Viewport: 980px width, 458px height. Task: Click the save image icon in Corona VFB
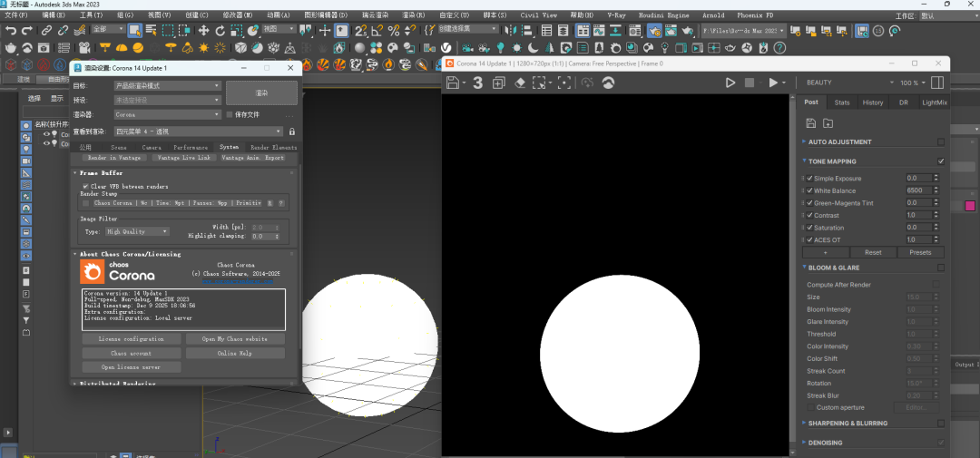click(x=454, y=83)
